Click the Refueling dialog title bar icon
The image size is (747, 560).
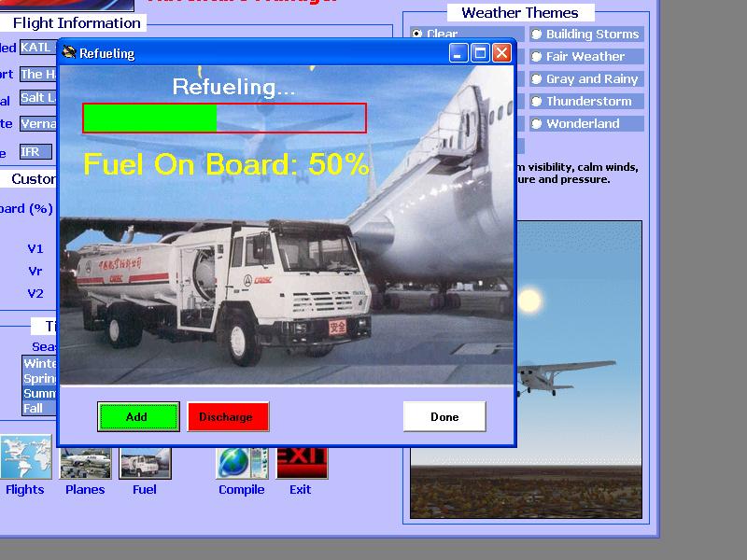(69, 52)
